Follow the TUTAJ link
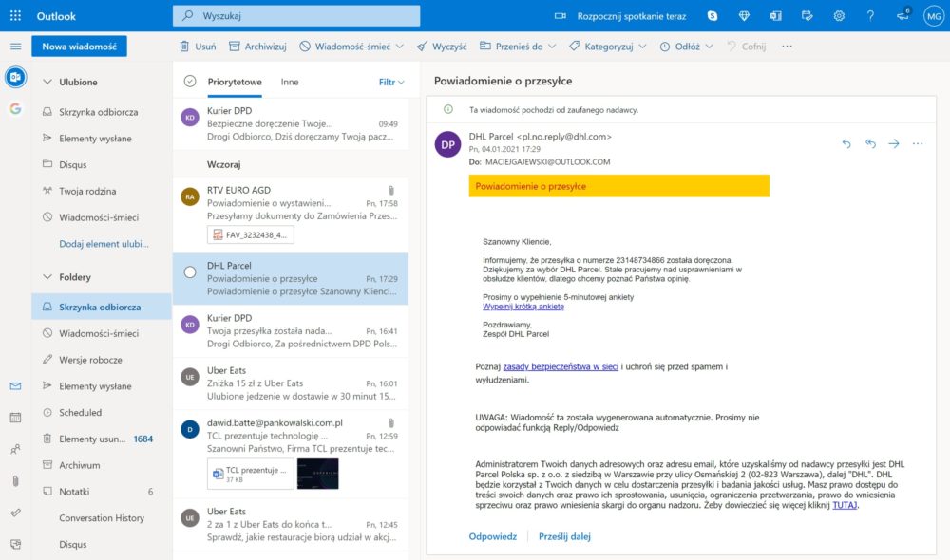 845,505
